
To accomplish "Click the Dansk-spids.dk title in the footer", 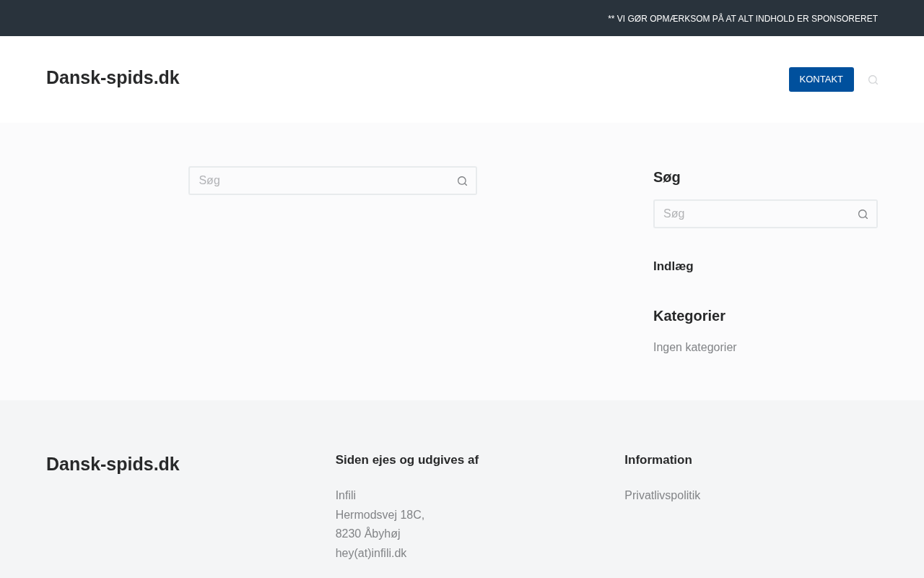I will (x=113, y=464).
